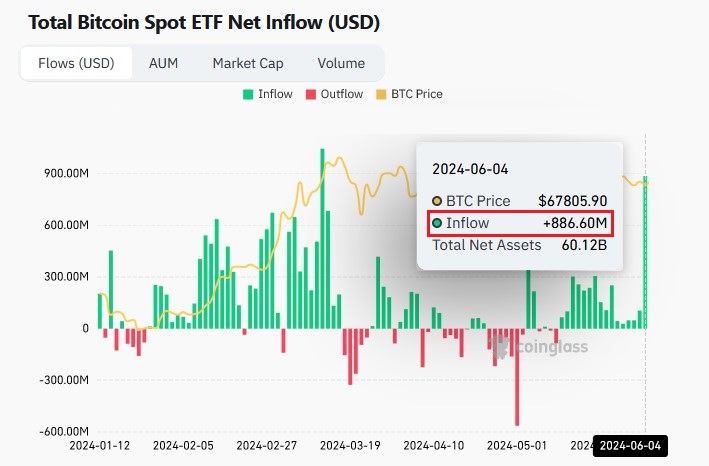This screenshot has height=466, width=709.
Task: Switch to the Volume tab
Action: (341, 63)
